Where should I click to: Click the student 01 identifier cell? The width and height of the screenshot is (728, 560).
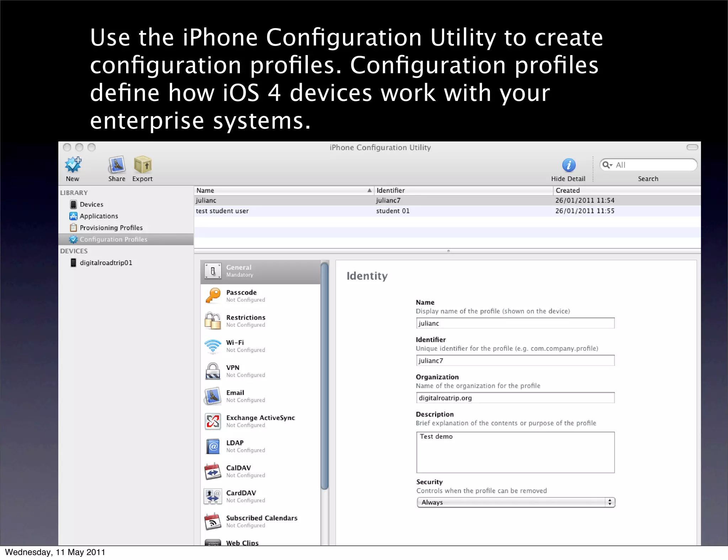[x=393, y=211]
